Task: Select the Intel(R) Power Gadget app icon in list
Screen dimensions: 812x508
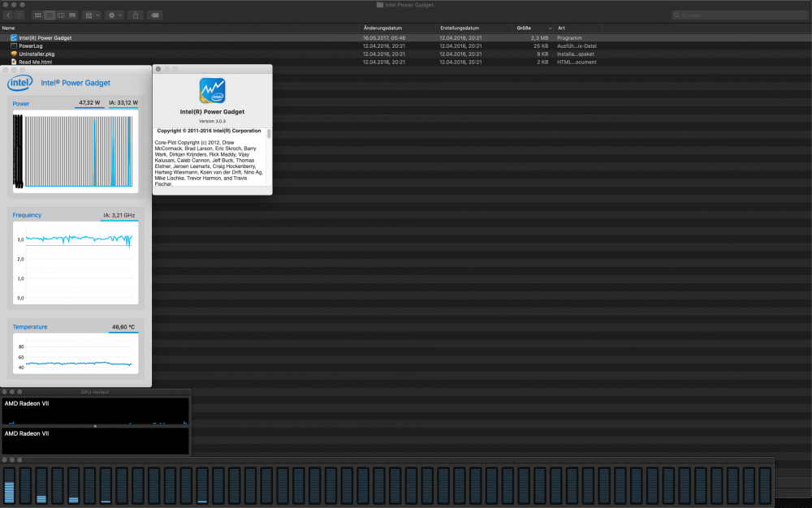Action: [x=14, y=38]
